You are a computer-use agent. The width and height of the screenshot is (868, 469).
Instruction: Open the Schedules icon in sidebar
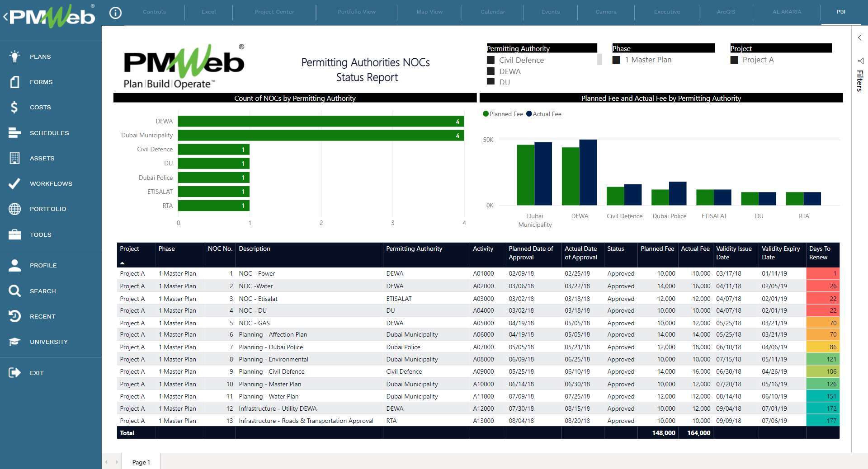[14, 133]
